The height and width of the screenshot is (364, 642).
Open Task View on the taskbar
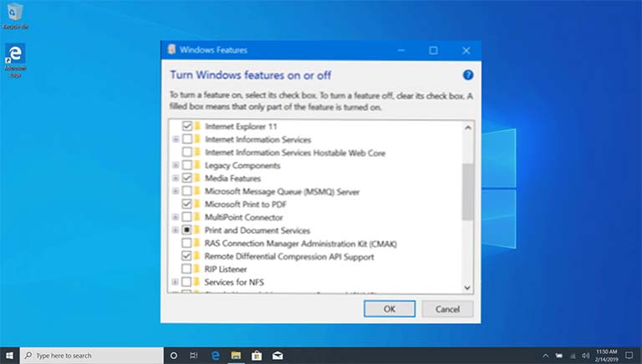point(194,356)
